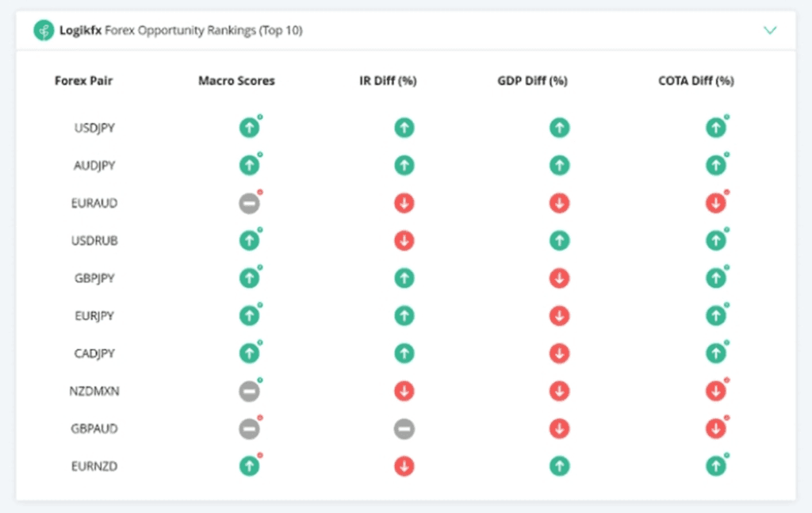Click AUDJPY IR Diff up arrow

click(x=404, y=165)
